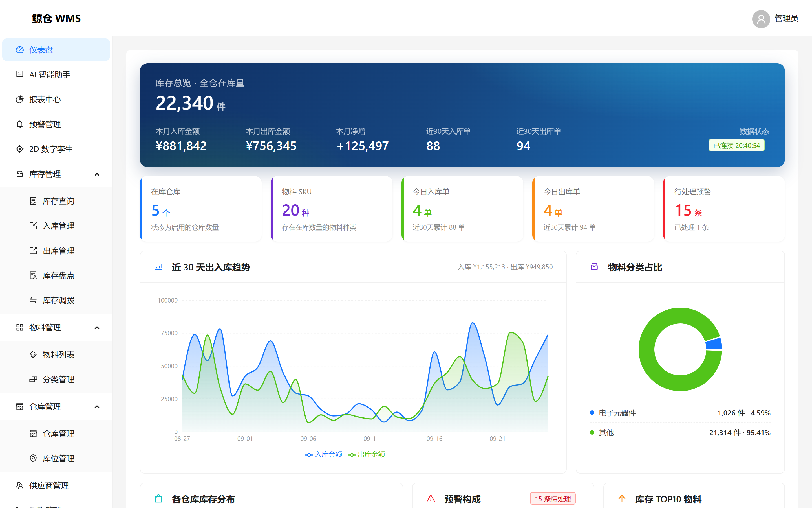
Task: Click the 库存查询 document icon
Action: [x=33, y=201]
